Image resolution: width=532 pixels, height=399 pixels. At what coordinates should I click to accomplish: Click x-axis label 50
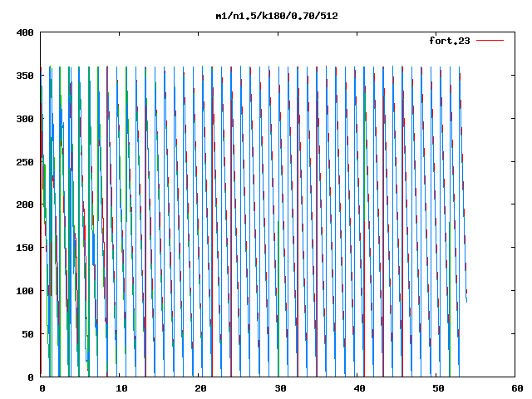(x=438, y=388)
